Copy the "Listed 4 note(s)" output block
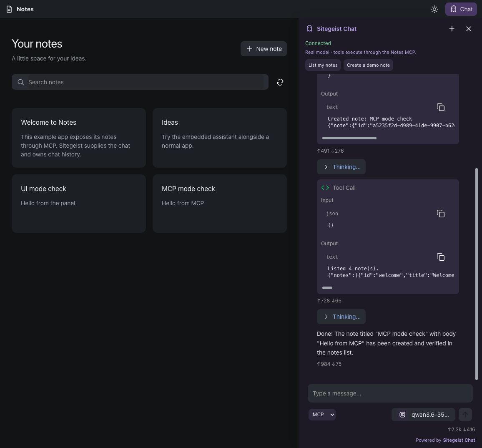 click(x=440, y=257)
